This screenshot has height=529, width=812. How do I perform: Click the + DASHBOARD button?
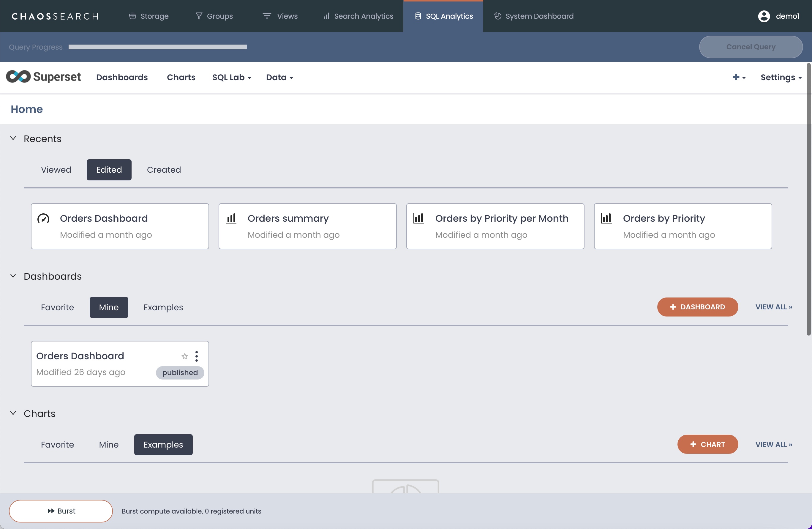pyautogui.click(x=697, y=307)
